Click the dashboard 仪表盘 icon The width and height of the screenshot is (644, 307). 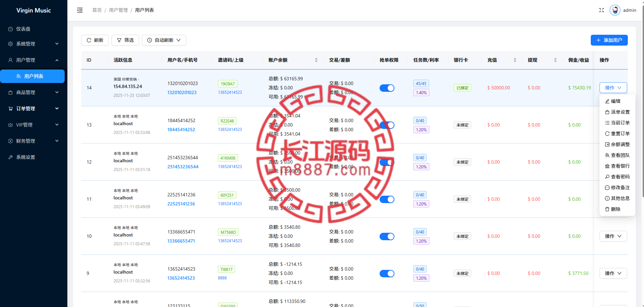coord(10,29)
